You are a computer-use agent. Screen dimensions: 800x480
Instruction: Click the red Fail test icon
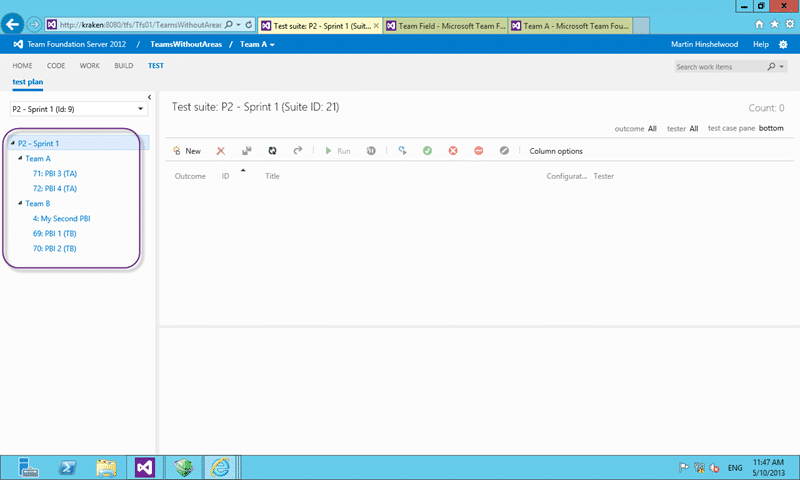(x=453, y=150)
